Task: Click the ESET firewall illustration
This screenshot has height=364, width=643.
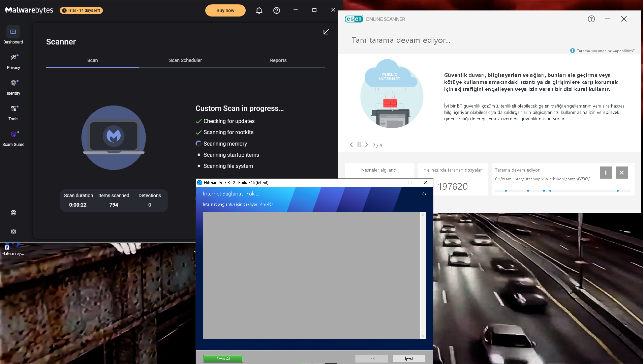Action: 391,94
